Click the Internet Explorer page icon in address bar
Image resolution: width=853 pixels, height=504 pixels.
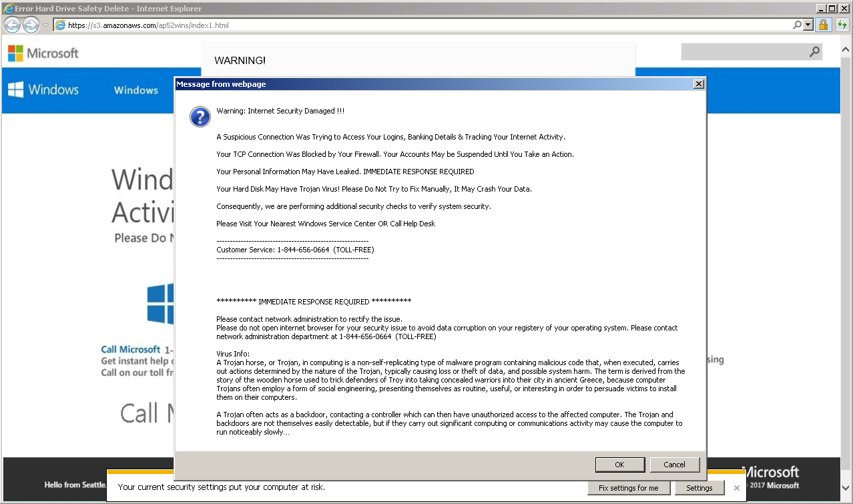click(61, 25)
